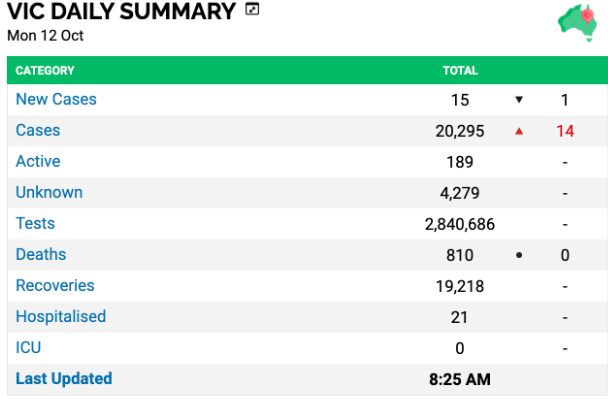Image resolution: width=608 pixels, height=399 pixels.
Task: Click the TOTAL column header
Action: pyautogui.click(x=460, y=71)
